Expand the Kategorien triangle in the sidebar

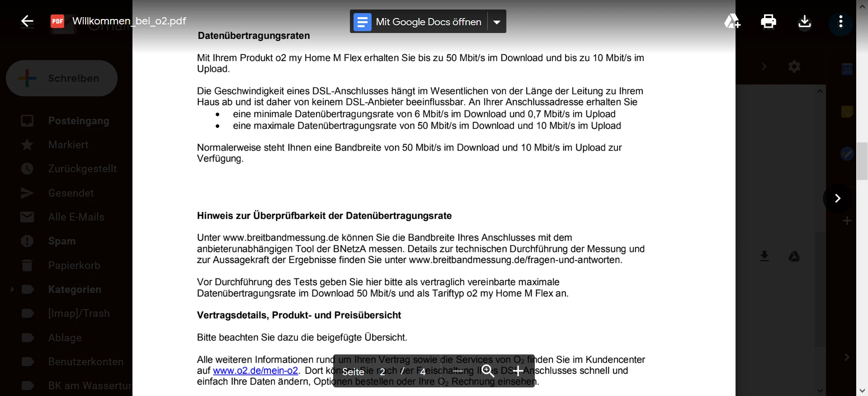click(12, 289)
